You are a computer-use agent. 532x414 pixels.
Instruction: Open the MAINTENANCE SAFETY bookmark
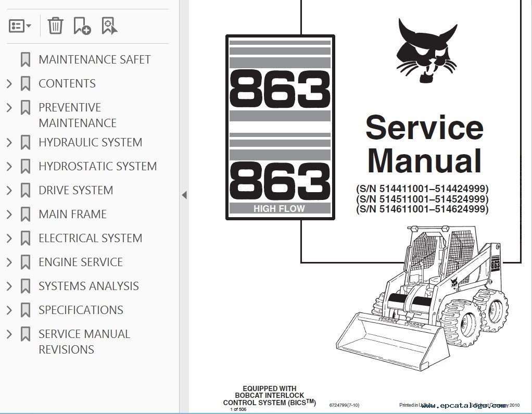click(95, 59)
